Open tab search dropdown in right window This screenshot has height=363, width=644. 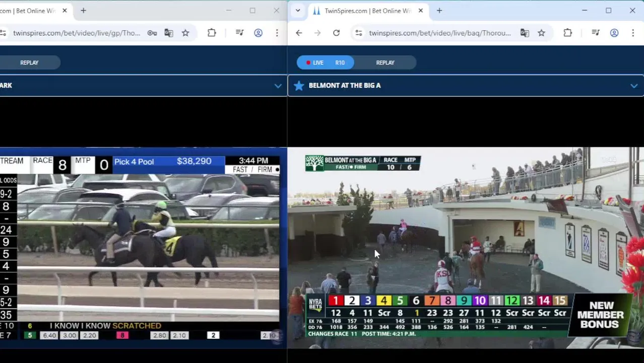(x=298, y=11)
